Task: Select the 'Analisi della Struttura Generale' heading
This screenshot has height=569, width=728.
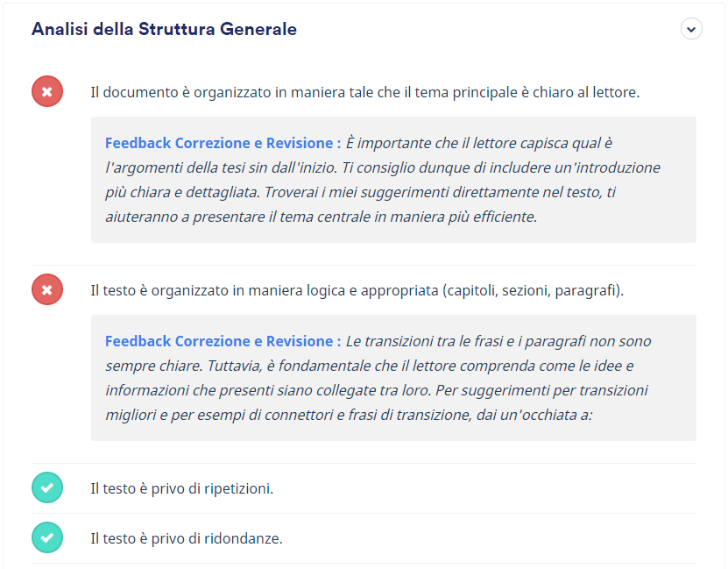Action: pos(164,29)
